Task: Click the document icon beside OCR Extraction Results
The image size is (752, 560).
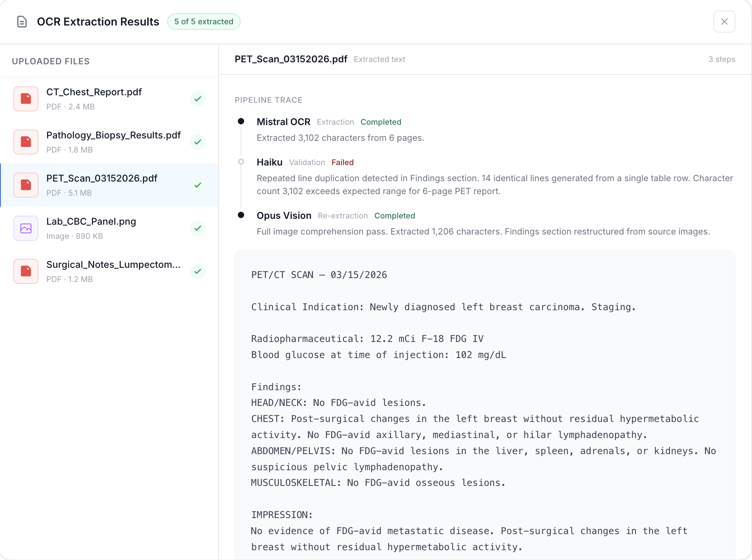Action: click(22, 22)
